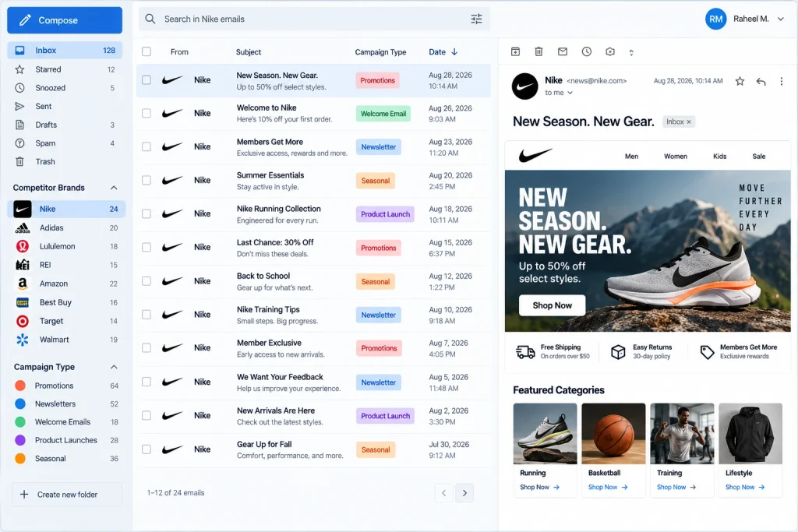Delete the open email with trash icon

(539, 51)
